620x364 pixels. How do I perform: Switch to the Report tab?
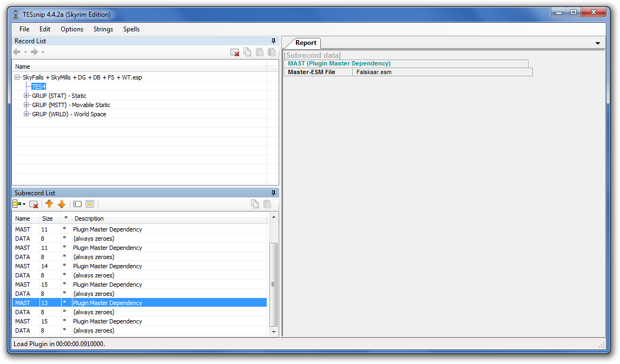click(306, 43)
